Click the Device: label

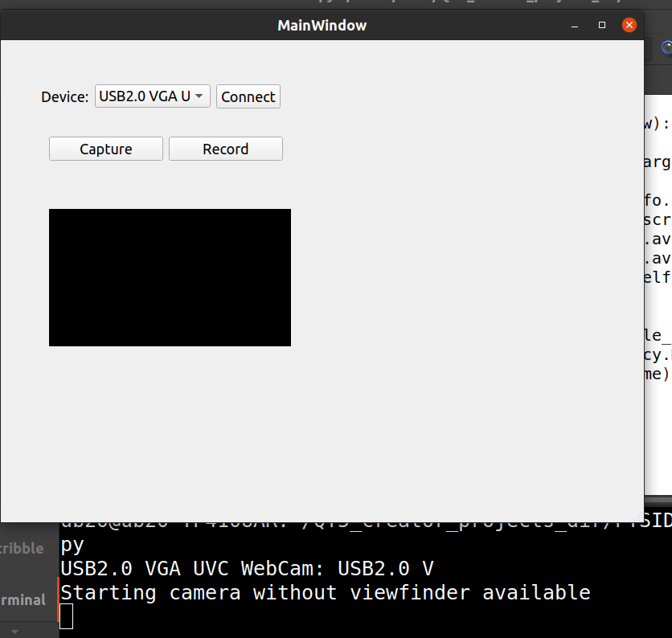pos(65,96)
